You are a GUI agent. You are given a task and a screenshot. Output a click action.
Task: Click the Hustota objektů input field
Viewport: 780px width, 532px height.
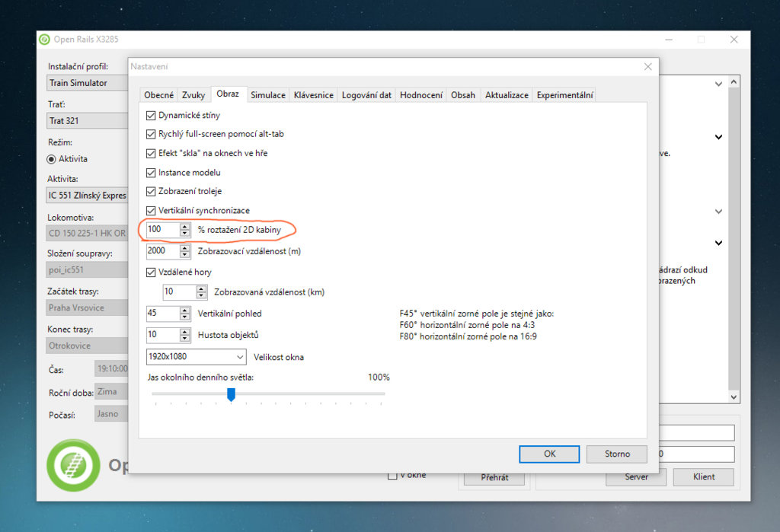point(162,335)
